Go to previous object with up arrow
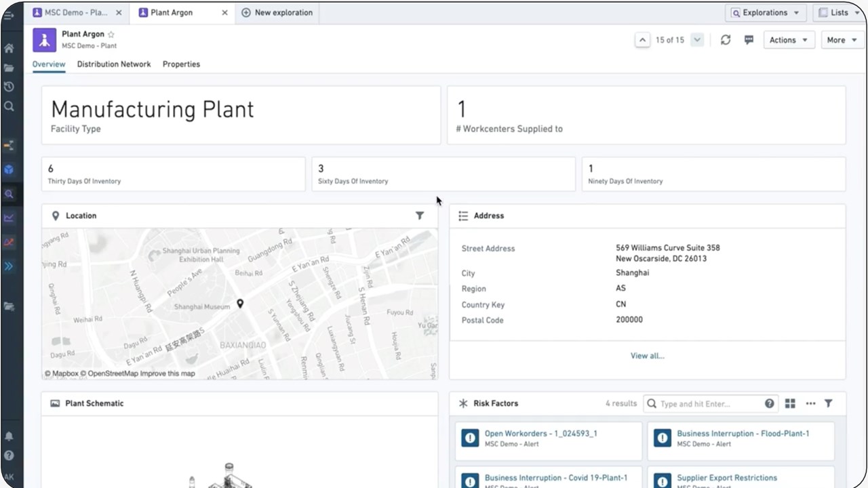The image size is (868, 488). click(642, 40)
